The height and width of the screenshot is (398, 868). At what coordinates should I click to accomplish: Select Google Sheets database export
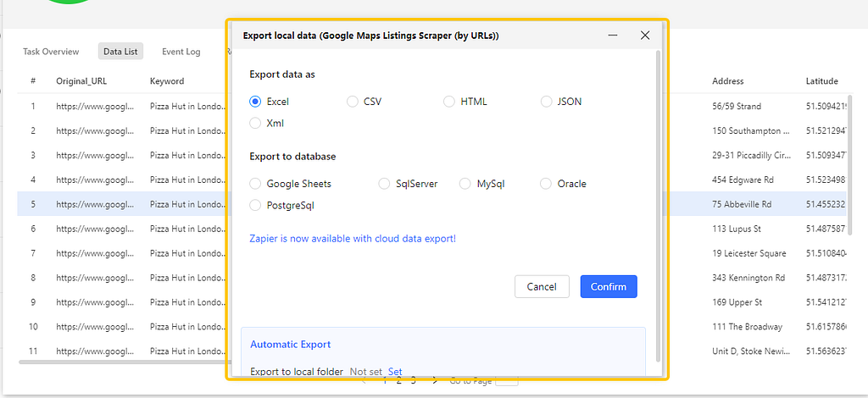[255, 184]
